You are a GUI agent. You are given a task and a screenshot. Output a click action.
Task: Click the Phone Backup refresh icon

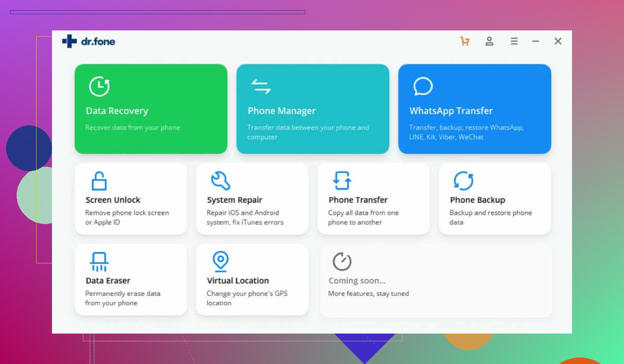[x=464, y=181]
